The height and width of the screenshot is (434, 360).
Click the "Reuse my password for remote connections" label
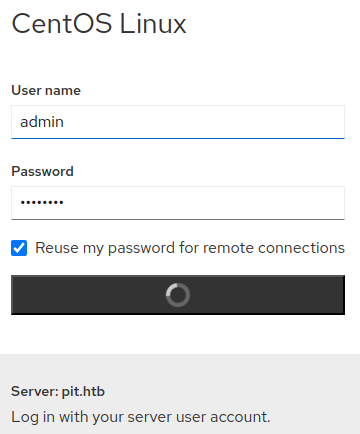190,248
